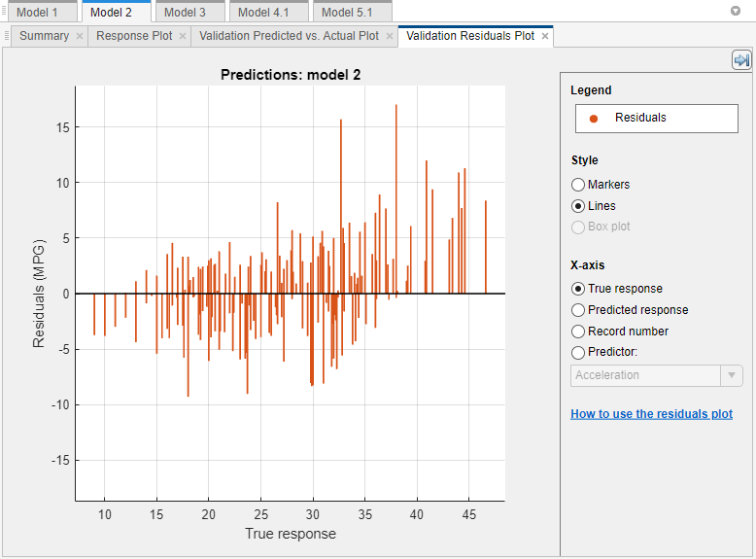The height and width of the screenshot is (559, 756).
Task: Switch to the Model 5.1 tab
Action: [347, 12]
